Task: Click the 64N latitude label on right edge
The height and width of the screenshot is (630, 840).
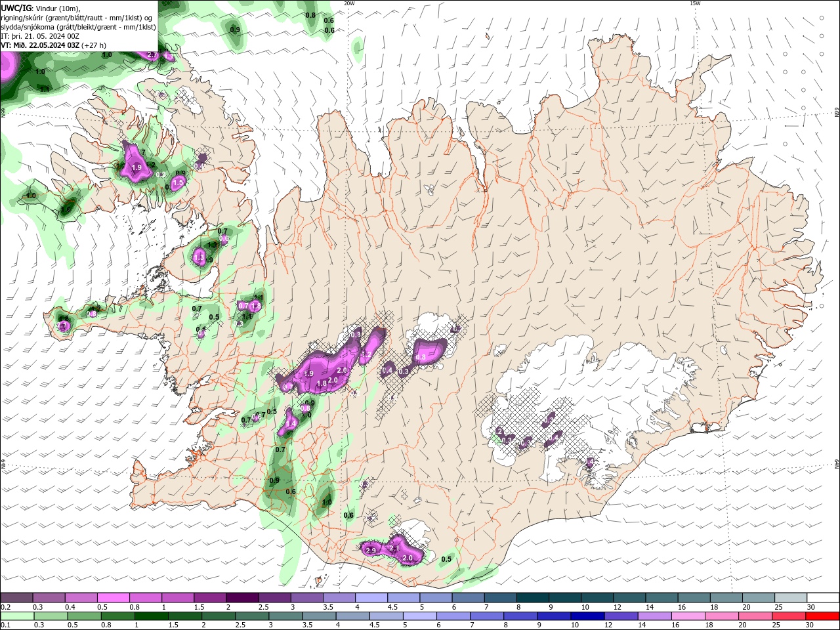Action: pyautogui.click(x=837, y=464)
